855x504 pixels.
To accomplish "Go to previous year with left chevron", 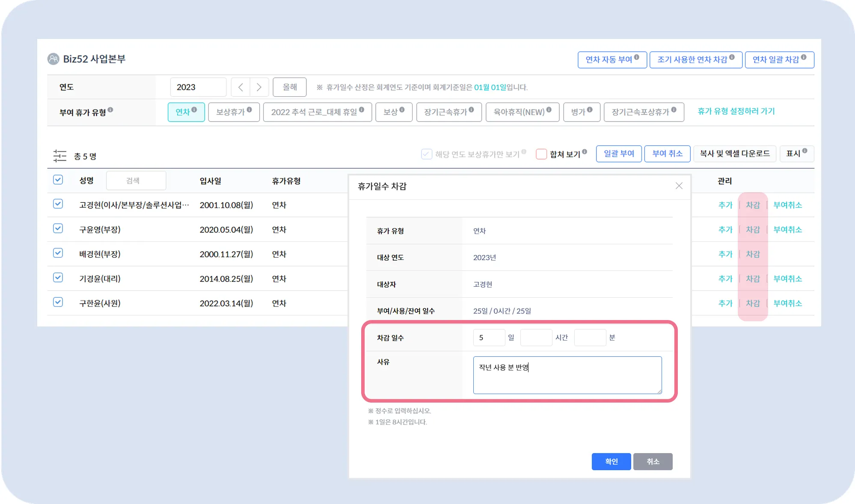I will point(240,87).
